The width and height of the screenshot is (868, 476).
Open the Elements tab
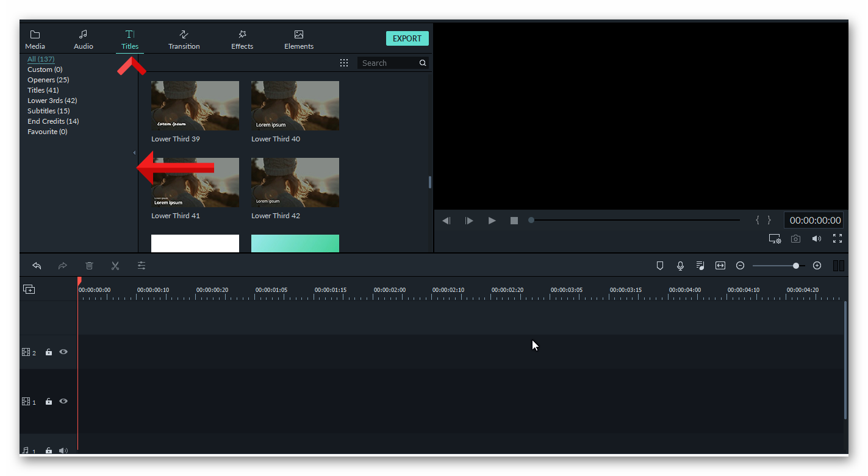299,40
